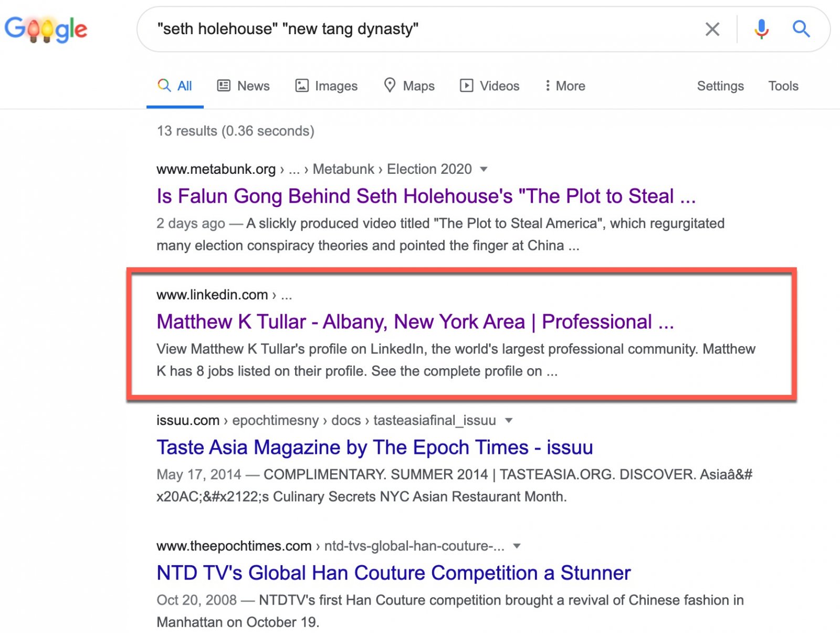Open Matthew K Tullar LinkedIn result
This screenshot has height=633, width=840.
(x=415, y=321)
